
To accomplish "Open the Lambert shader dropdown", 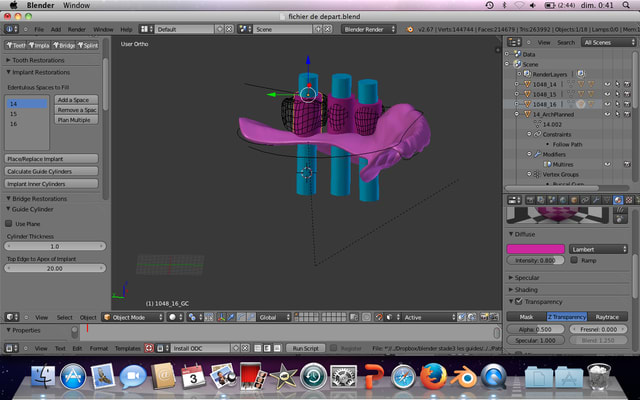I will (597, 248).
